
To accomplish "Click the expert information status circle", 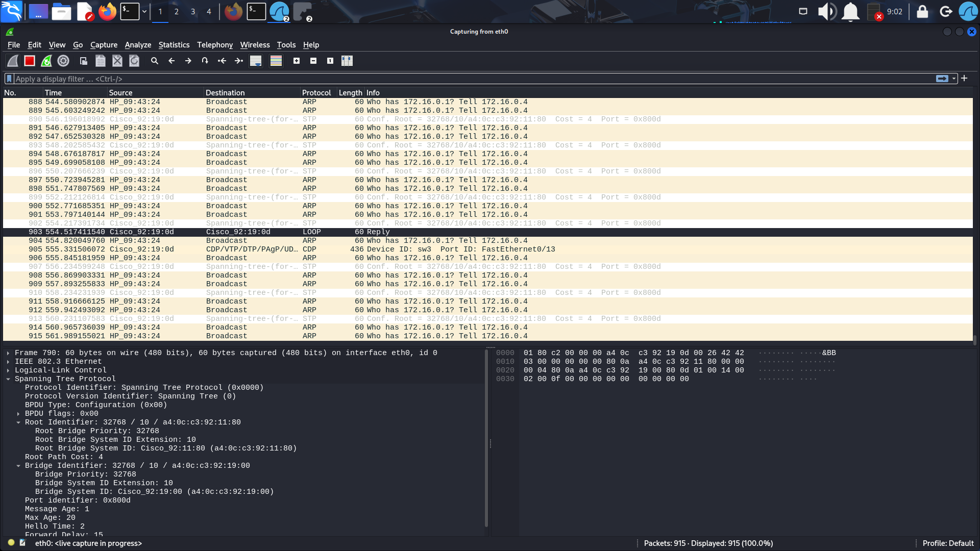I will pos(11,543).
